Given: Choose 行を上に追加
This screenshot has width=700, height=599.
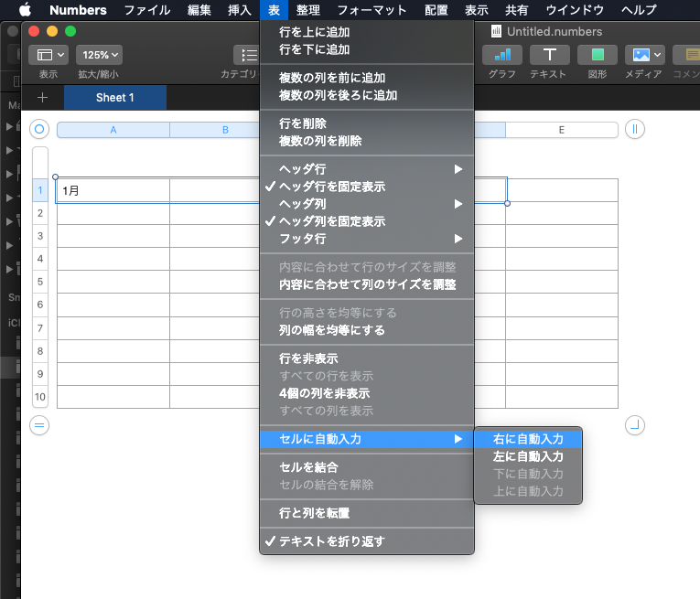Looking at the screenshot, I should pyautogui.click(x=367, y=32).
